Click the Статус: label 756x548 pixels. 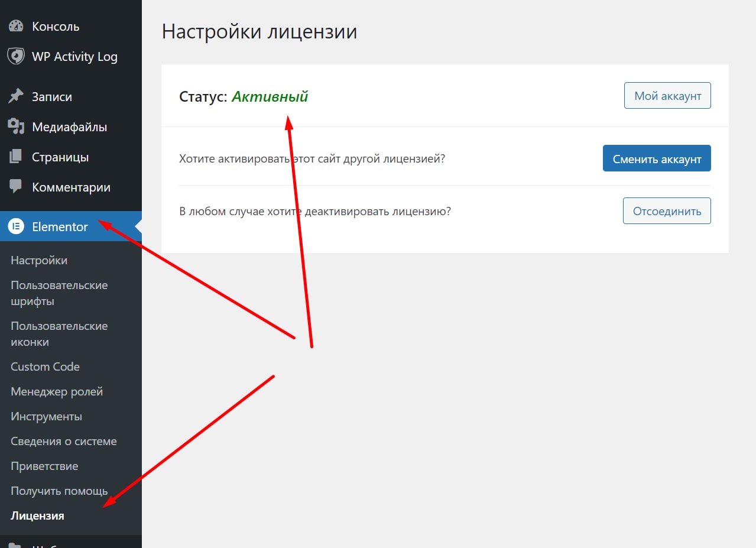point(203,96)
